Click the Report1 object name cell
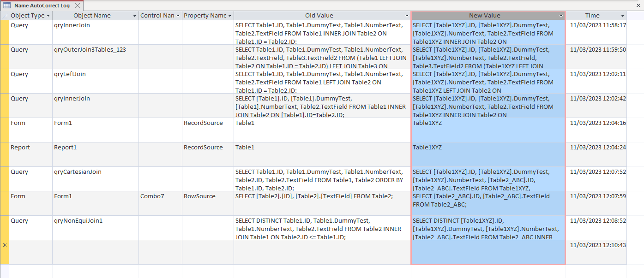This screenshot has width=644, height=278. (96, 154)
